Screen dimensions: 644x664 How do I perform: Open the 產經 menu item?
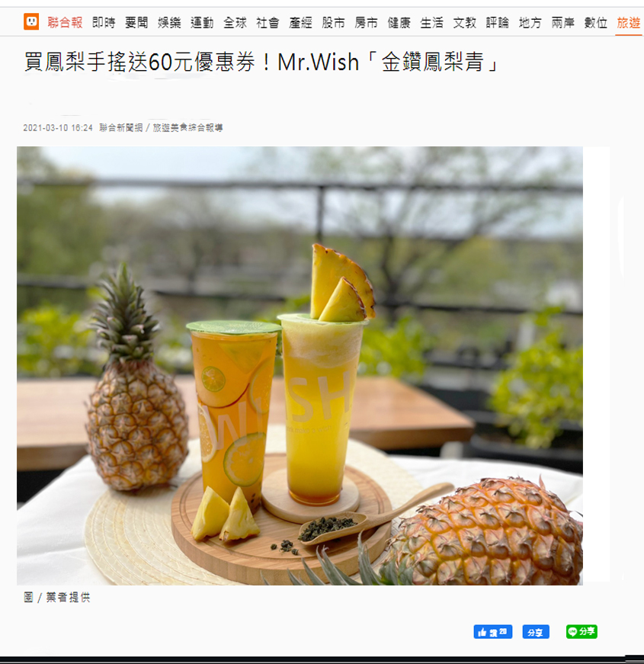(300, 22)
